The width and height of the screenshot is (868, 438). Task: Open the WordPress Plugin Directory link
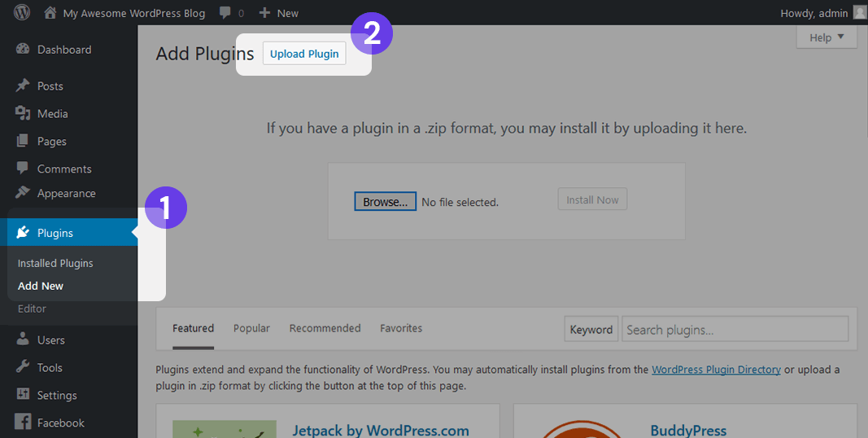[717, 370]
